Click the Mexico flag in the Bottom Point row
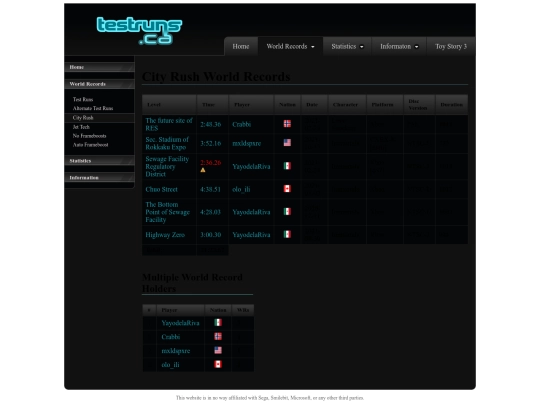Image resolution: width=540 pixels, height=405 pixels. 287,211
